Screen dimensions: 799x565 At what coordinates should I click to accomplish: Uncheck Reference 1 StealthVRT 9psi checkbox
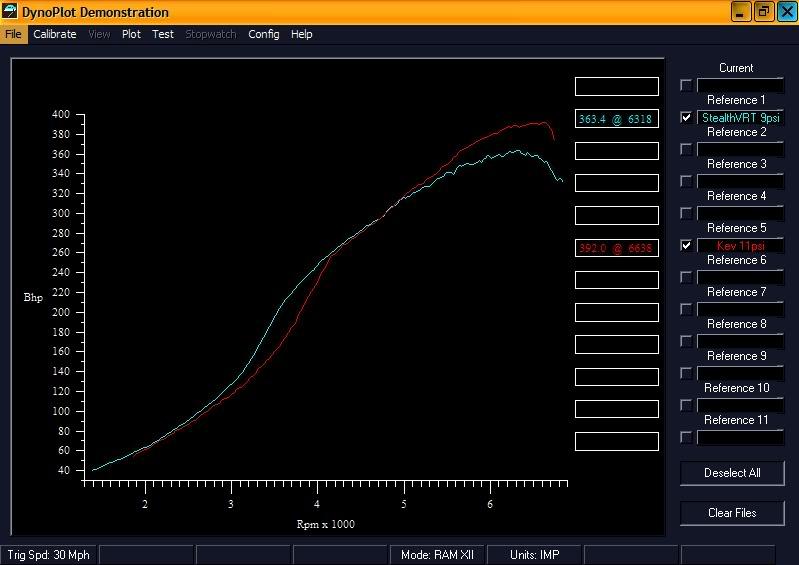[x=686, y=117]
